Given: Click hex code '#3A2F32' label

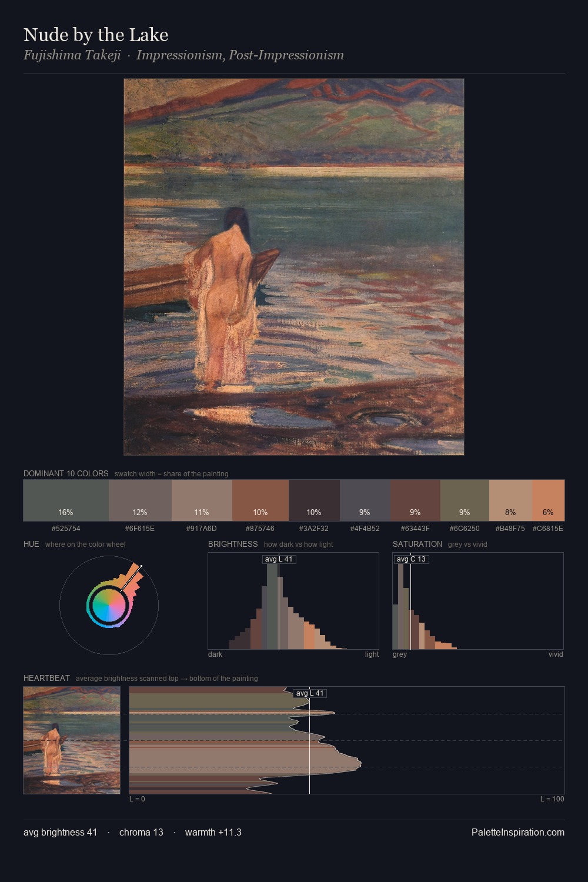Looking at the screenshot, I should (x=314, y=529).
